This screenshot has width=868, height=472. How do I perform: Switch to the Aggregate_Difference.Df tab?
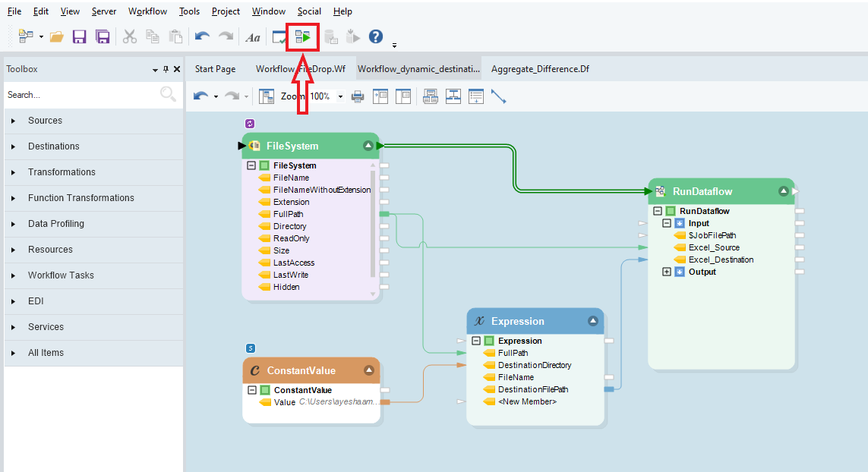tap(539, 69)
